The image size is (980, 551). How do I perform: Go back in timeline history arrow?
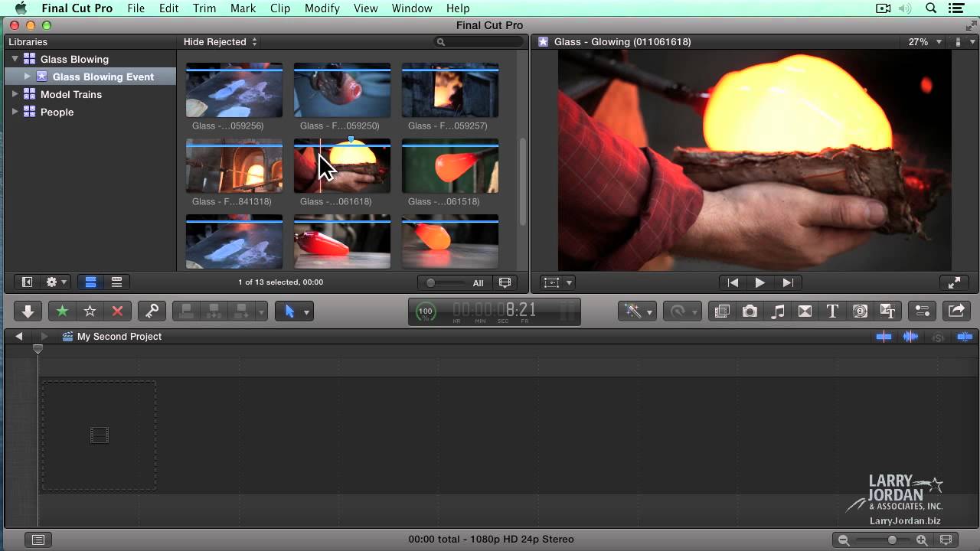19,336
